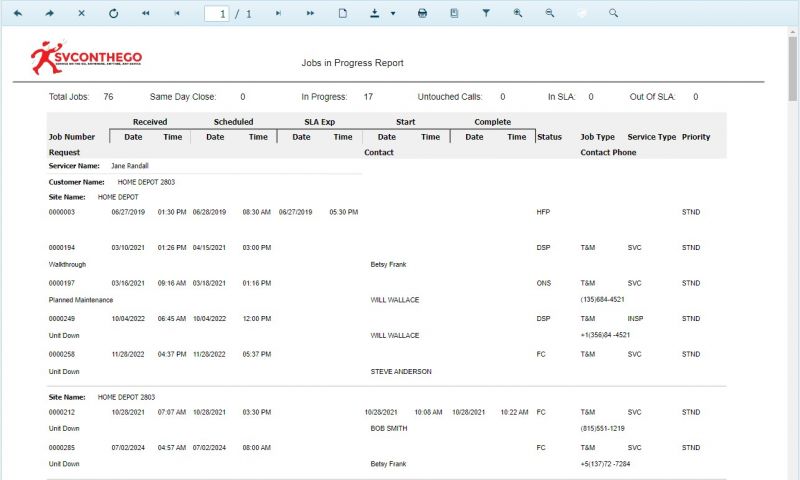This screenshot has width=800, height=480.
Task: Click start time 10:08 AM
Action: coord(428,412)
